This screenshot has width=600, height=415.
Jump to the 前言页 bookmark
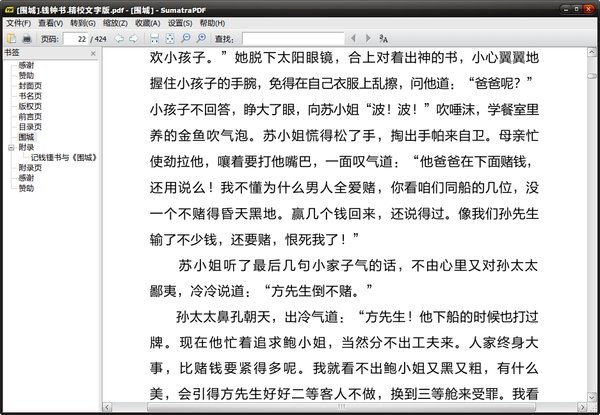coord(30,117)
